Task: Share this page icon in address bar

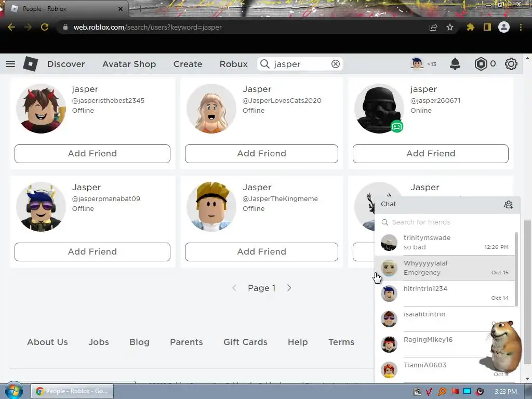Action: click(433, 27)
